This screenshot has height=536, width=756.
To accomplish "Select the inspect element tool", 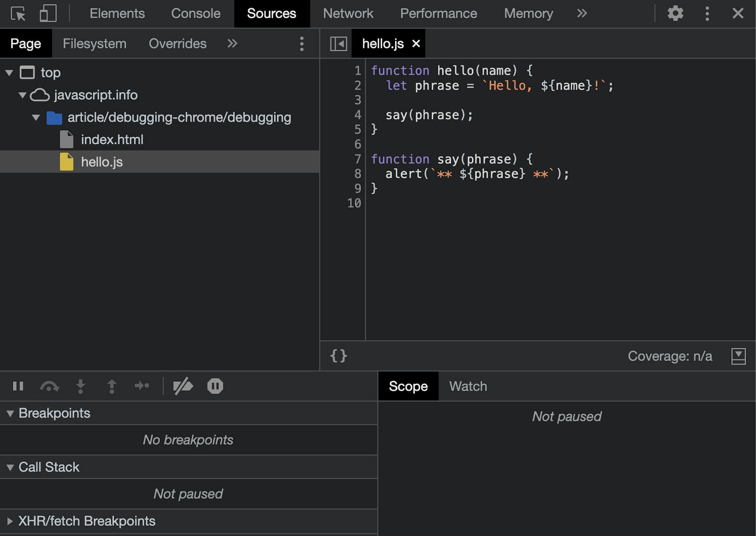I will tap(18, 13).
